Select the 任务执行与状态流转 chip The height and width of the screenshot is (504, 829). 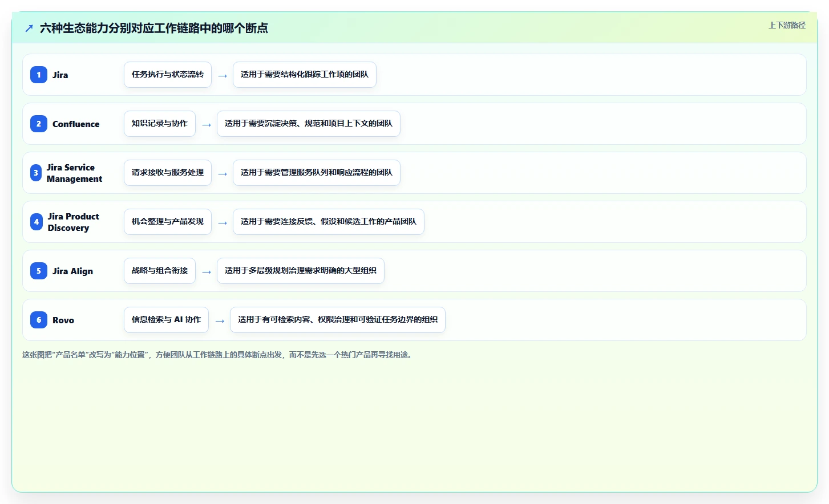click(x=168, y=75)
